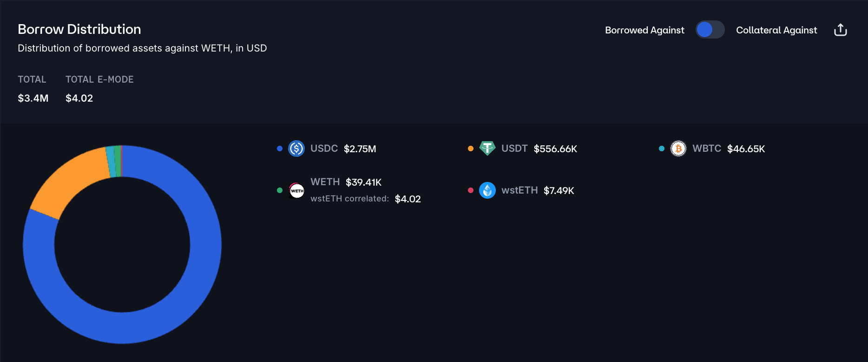Click the blue USDC legend dot
Image resolution: width=868 pixels, height=362 pixels.
coord(280,149)
